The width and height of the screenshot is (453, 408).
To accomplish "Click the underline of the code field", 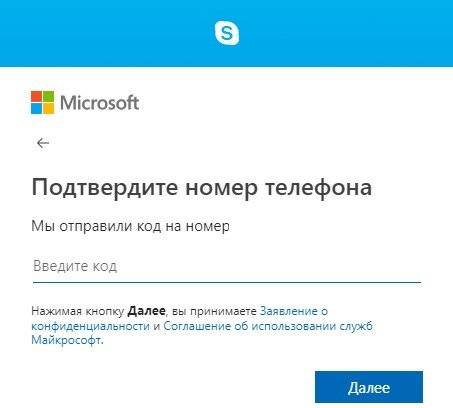I will coord(227,282).
